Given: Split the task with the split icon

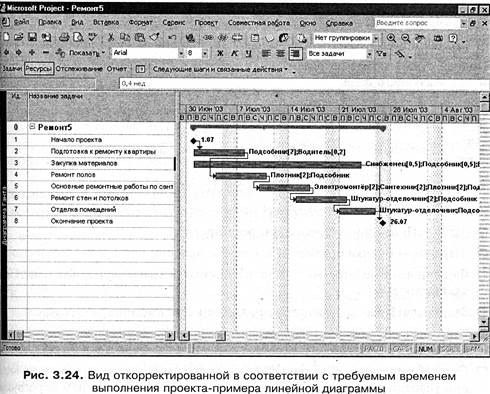Looking at the screenshot, I should coord(237,38).
